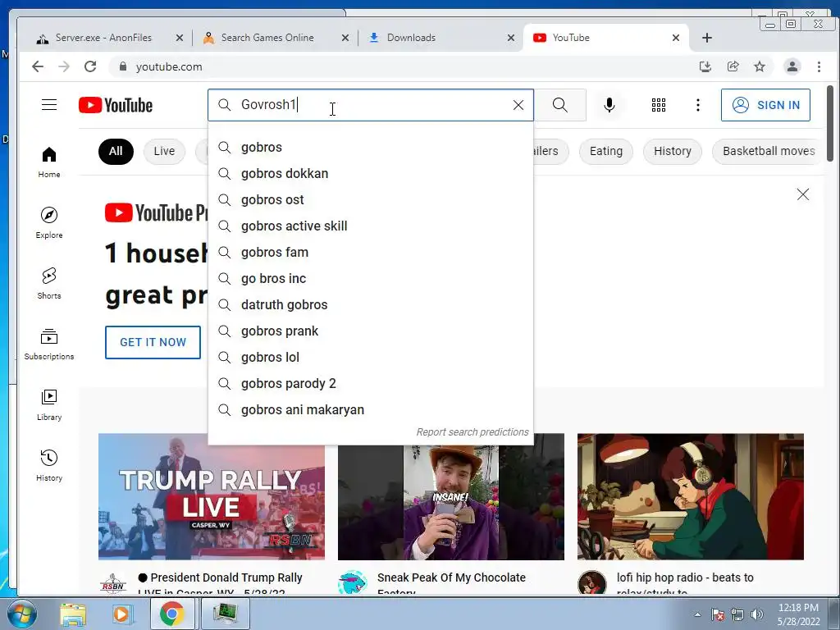
Task: Select the All filter chip
Action: pos(116,151)
